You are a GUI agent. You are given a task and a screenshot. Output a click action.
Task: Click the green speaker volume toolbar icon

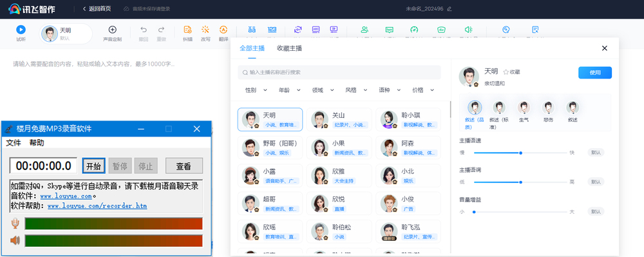point(468,30)
